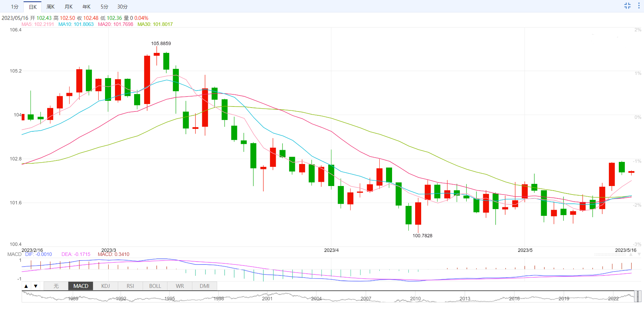
Task: Exit fullscreen using the collapse icon
Action: click(x=627, y=6)
